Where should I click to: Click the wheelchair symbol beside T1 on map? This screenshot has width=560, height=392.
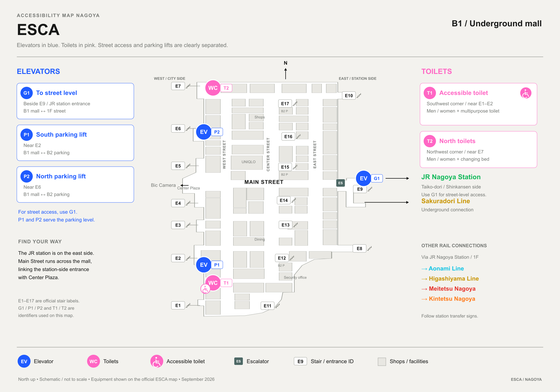(x=205, y=289)
